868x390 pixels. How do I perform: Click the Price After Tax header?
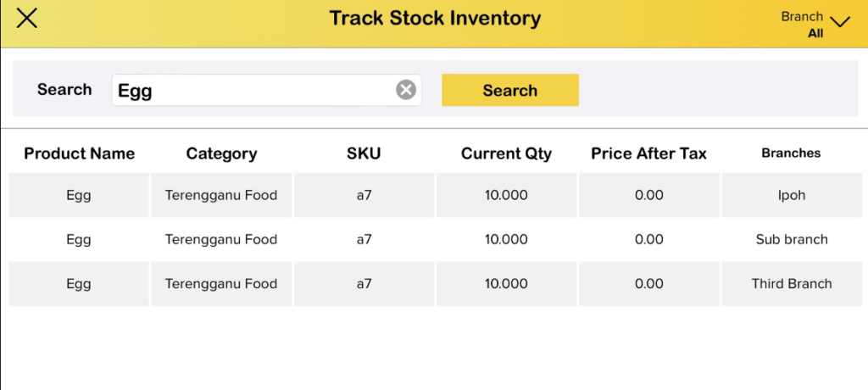point(648,153)
